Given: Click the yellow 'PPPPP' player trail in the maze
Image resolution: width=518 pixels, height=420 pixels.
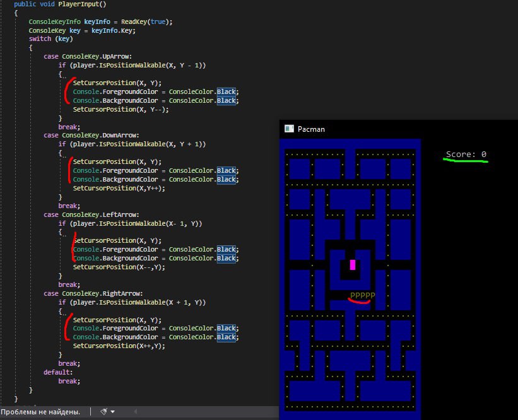Looking at the screenshot, I should coord(362,295).
